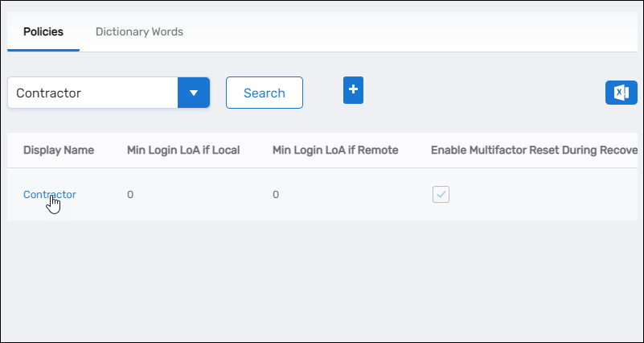Click the Min Login LoA if Local header
This screenshot has height=343, width=644.
point(183,150)
